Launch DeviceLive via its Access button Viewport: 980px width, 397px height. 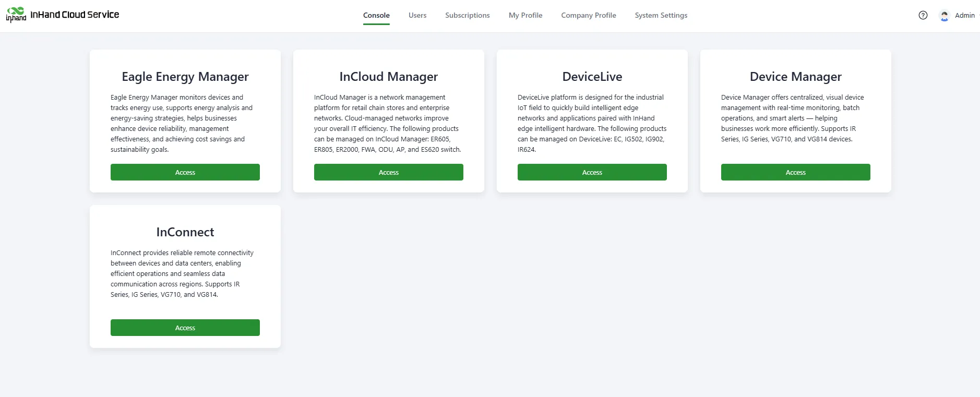(592, 172)
